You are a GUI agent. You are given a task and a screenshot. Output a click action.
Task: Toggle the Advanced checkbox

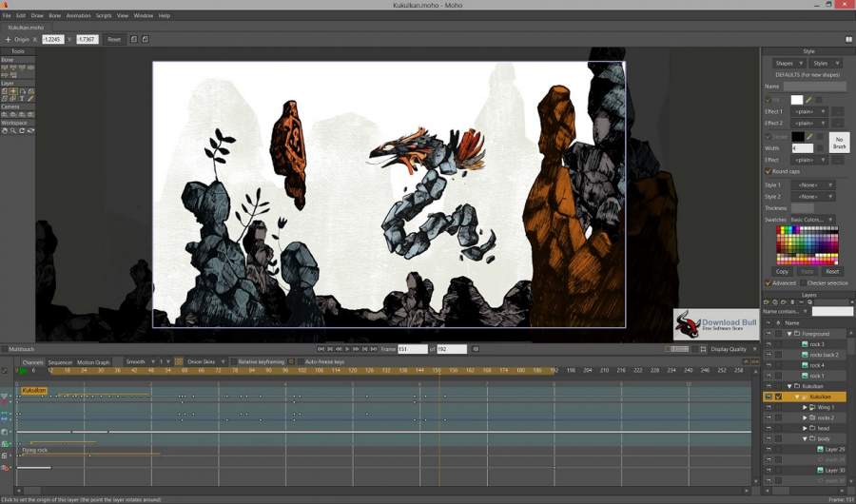768,282
